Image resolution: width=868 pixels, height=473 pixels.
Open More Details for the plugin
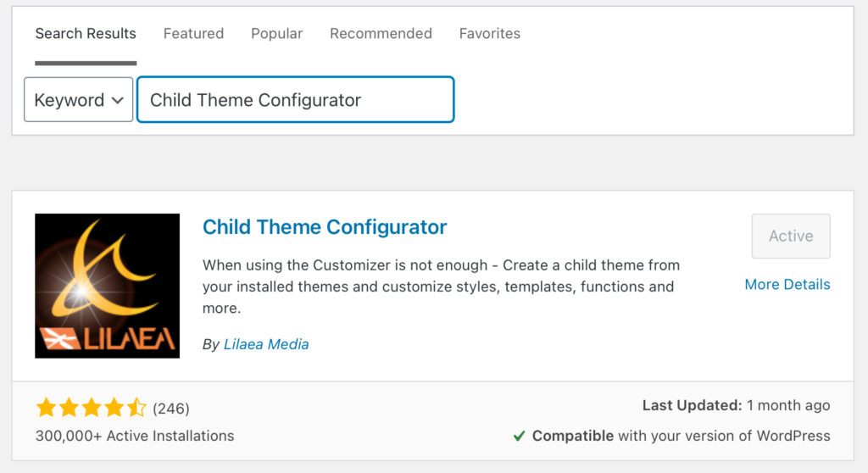coord(787,284)
